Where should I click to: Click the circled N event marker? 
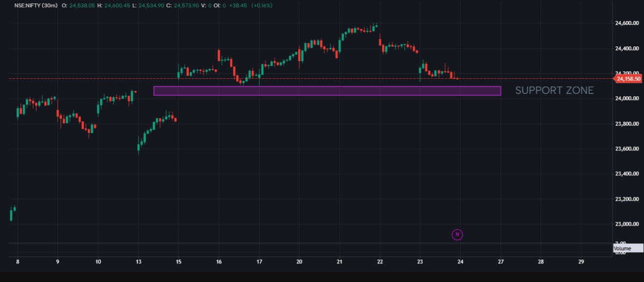click(457, 235)
